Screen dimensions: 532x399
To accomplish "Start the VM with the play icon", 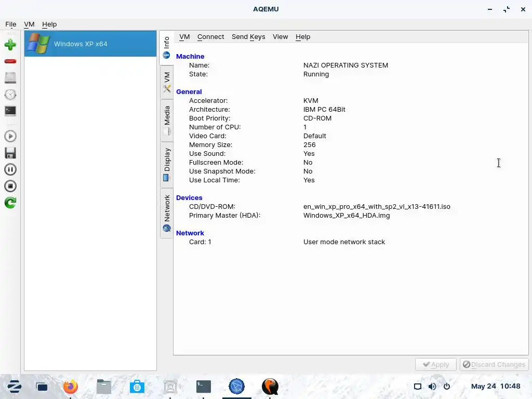I will coord(10,137).
